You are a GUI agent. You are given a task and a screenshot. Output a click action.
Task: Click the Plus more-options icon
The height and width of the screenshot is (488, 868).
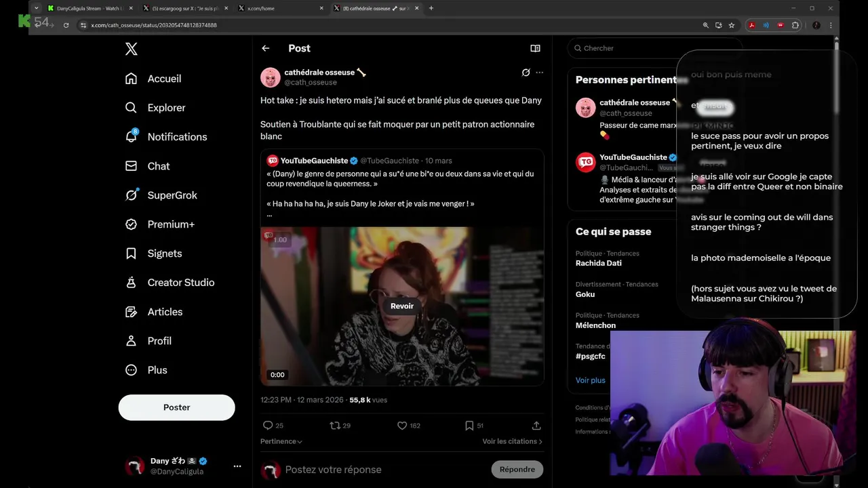(x=132, y=370)
